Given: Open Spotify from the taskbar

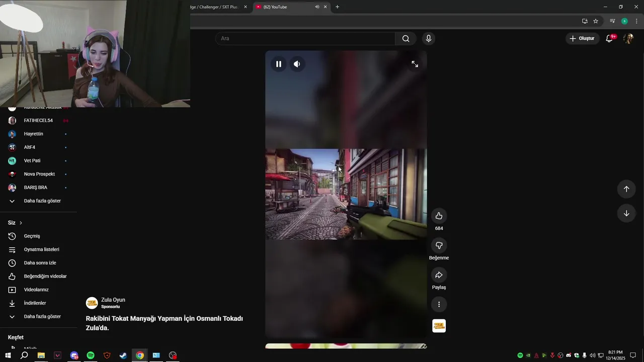Looking at the screenshot, I should [91, 355].
